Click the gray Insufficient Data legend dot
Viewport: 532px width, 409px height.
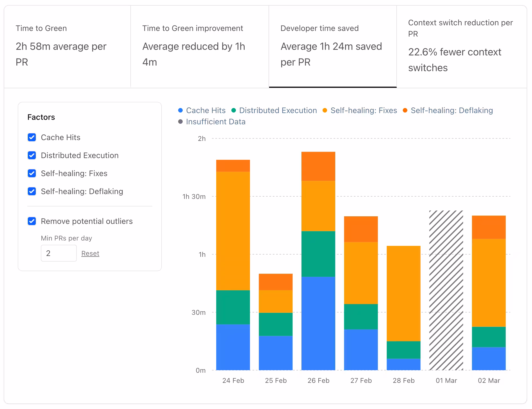coord(180,122)
